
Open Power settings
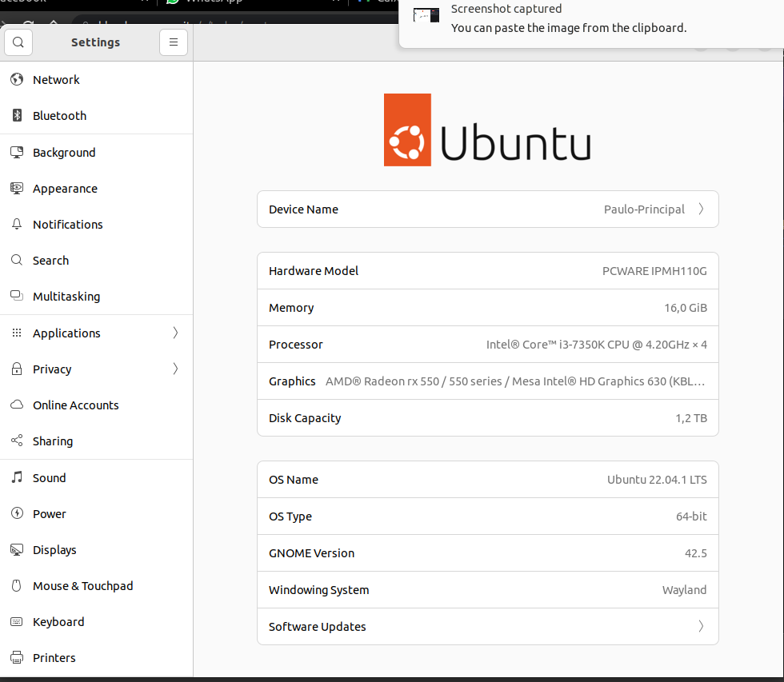[97, 513]
